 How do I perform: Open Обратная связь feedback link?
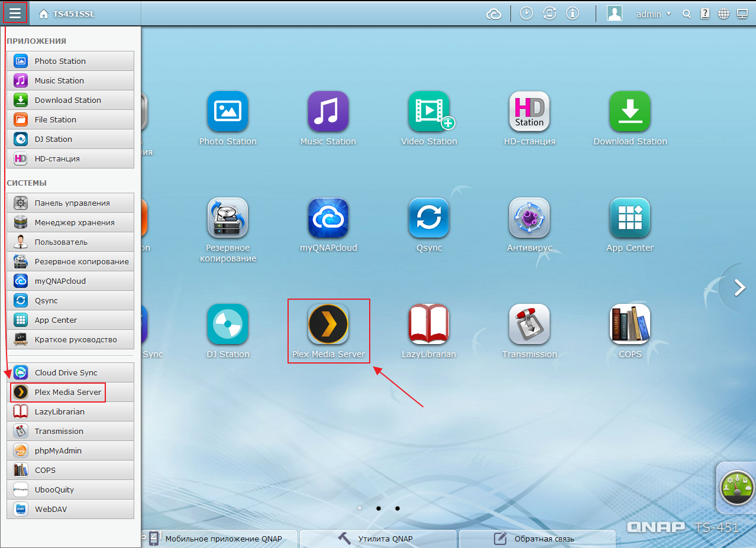point(537,539)
